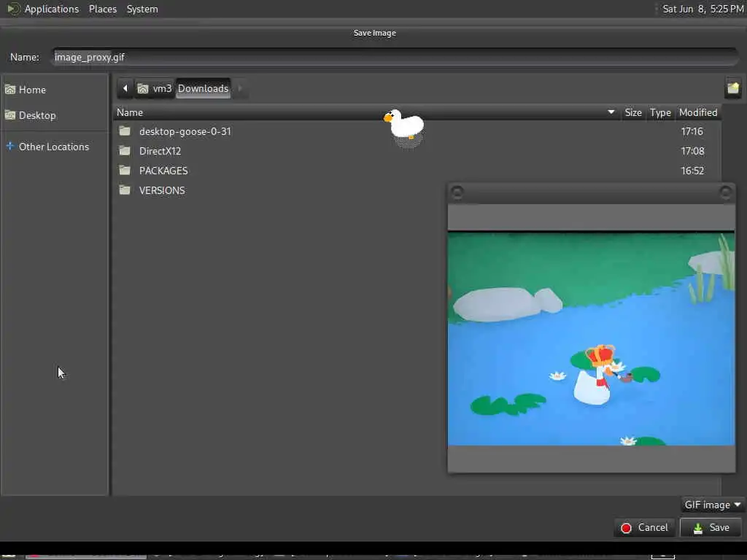Click the folder icon of VERSIONS
Image resolution: width=747 pixels, height=560 pixels.
click(x=125, y=190)
